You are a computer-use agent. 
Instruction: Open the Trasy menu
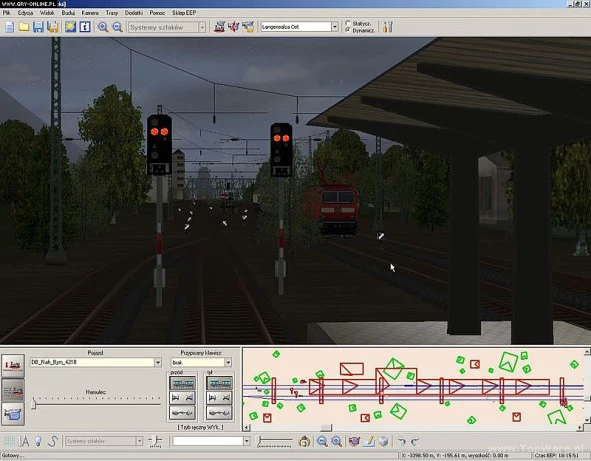112,13
